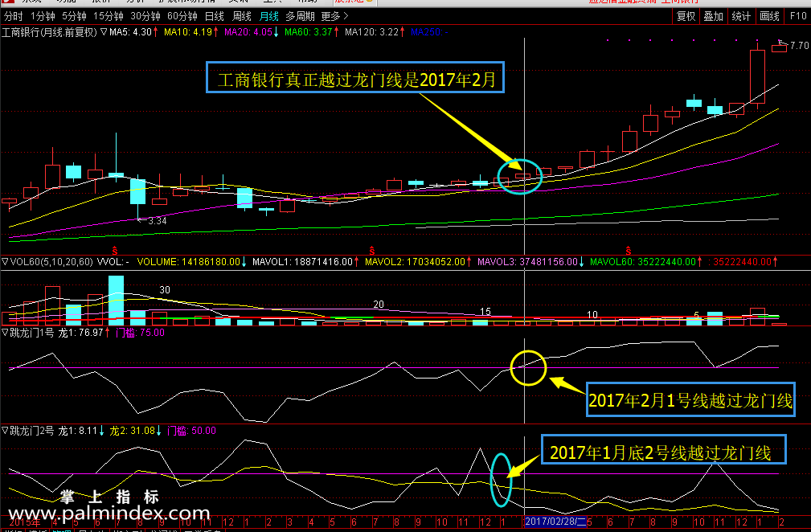This screenshot has height=532, width=811.
Task: Select the 60分钟 period tab
Action: 182,17
